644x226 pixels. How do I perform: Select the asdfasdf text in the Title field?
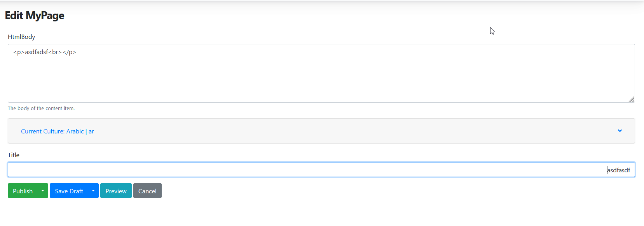pos(619,170)
